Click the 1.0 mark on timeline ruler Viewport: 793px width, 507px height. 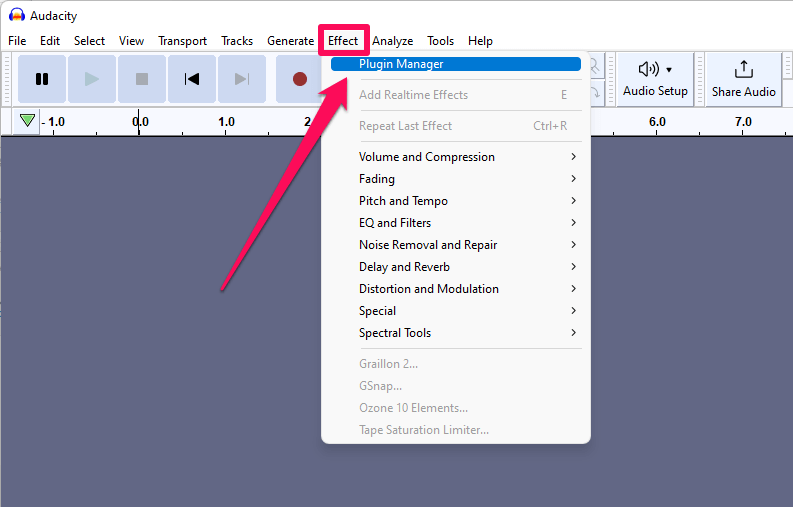pyautogui.click(x=226, y=121)
